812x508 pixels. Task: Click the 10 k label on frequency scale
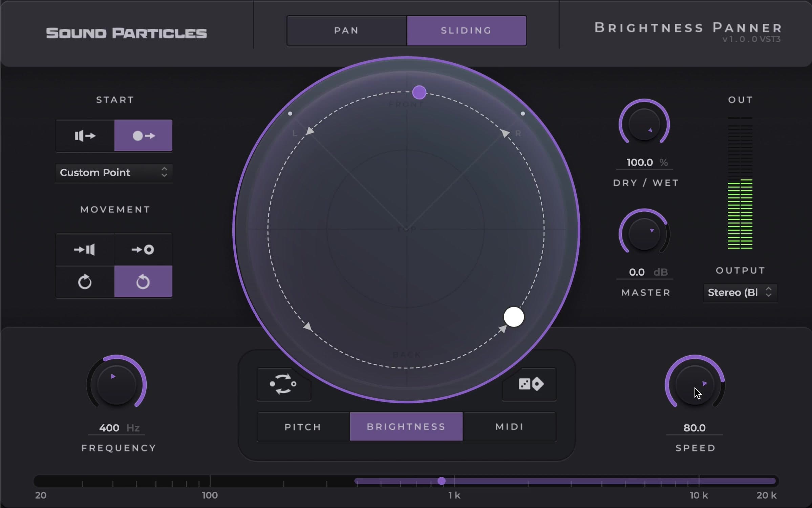699,495
